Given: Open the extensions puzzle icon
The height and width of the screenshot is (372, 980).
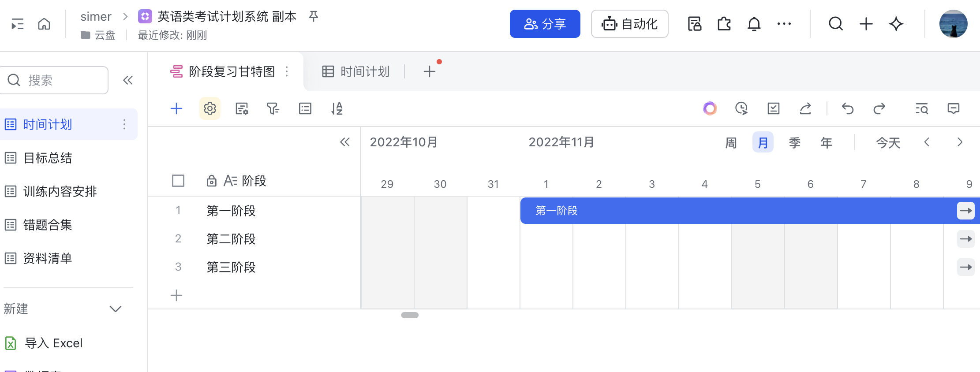Looking at the screenshot, I should click(x=724, y=24).
